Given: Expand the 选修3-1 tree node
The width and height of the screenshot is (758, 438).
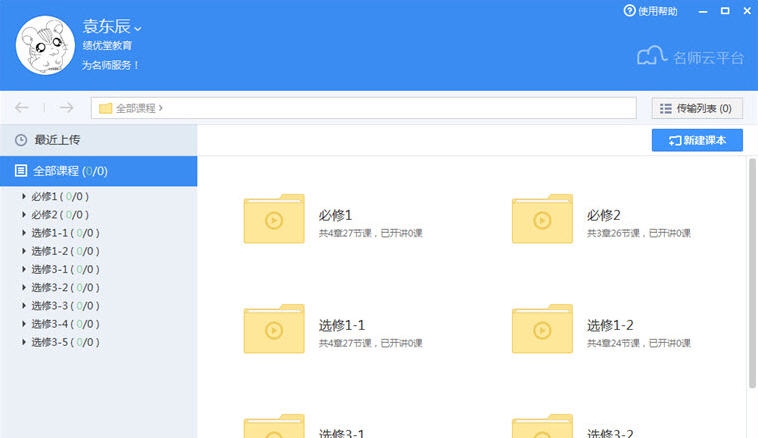Looking at the screenshot, I should click(x=24, y=269).
